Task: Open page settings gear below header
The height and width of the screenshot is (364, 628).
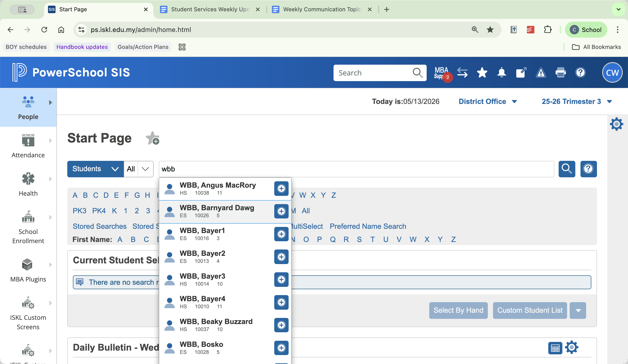Action: [x=616, y=124]
